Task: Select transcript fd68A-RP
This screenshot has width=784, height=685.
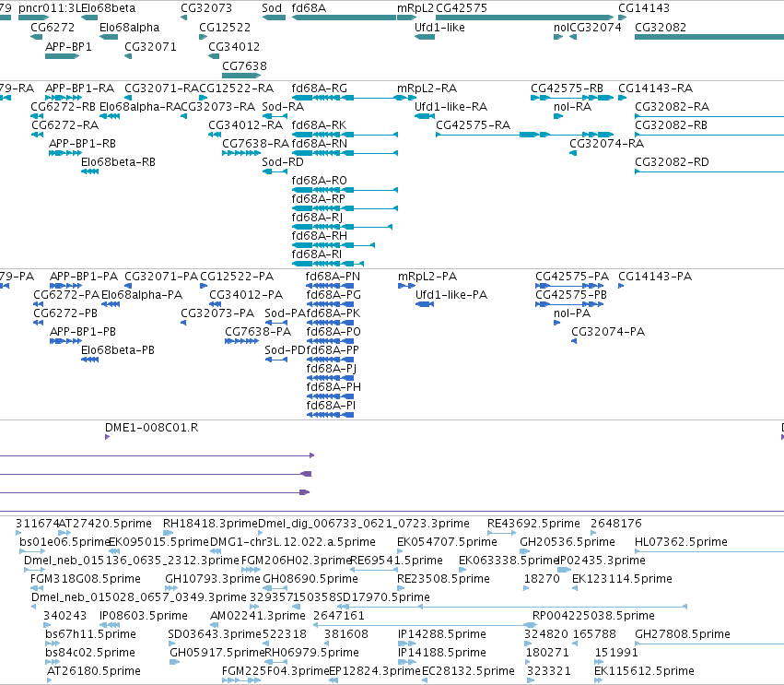Action: 319,199
